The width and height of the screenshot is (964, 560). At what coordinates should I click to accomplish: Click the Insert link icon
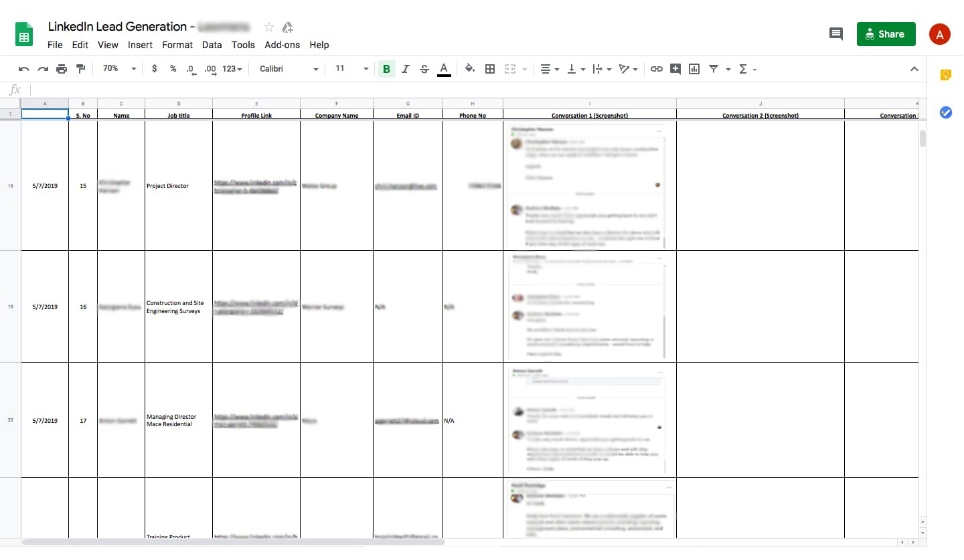(657, 69)
